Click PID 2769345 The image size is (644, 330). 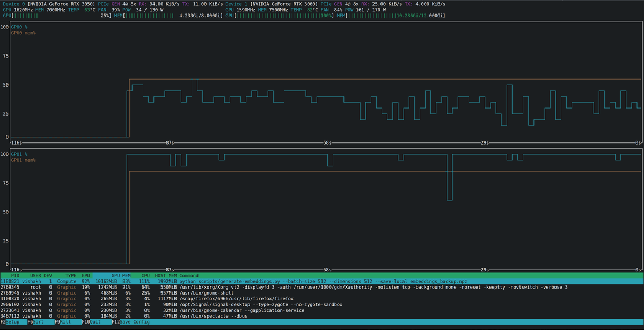[10, 287]
